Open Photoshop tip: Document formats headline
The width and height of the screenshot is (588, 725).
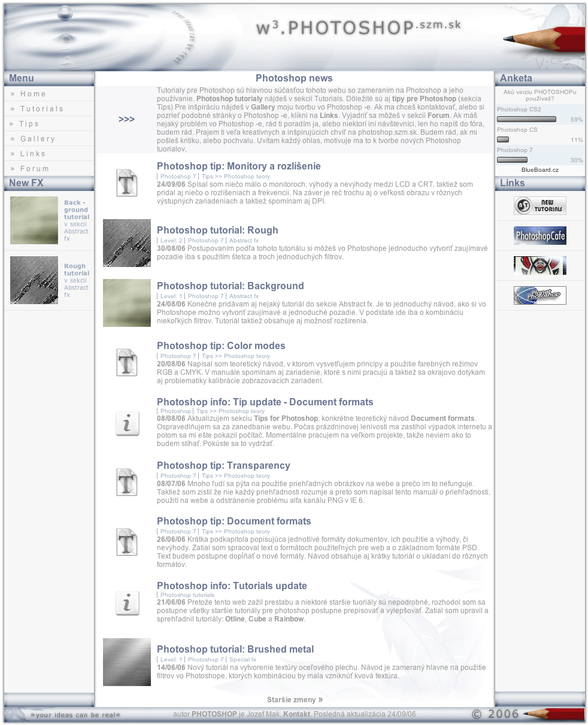coord(234,521)
